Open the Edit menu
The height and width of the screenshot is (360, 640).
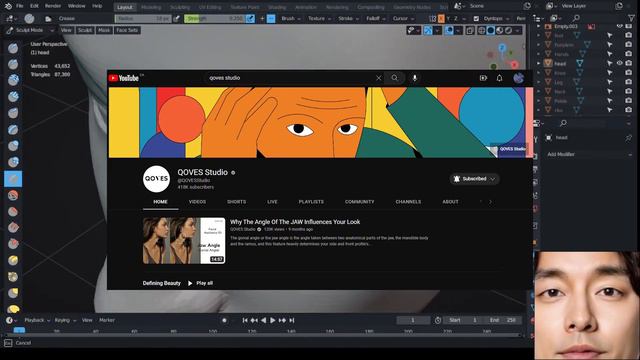click(34, 6)
